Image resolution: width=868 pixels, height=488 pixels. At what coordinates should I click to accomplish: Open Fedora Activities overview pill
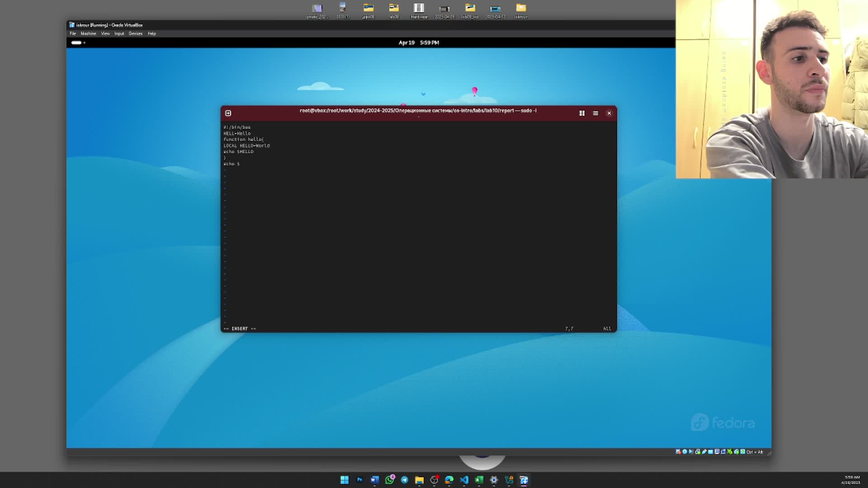pyautogui.click(x=78, y=42)
